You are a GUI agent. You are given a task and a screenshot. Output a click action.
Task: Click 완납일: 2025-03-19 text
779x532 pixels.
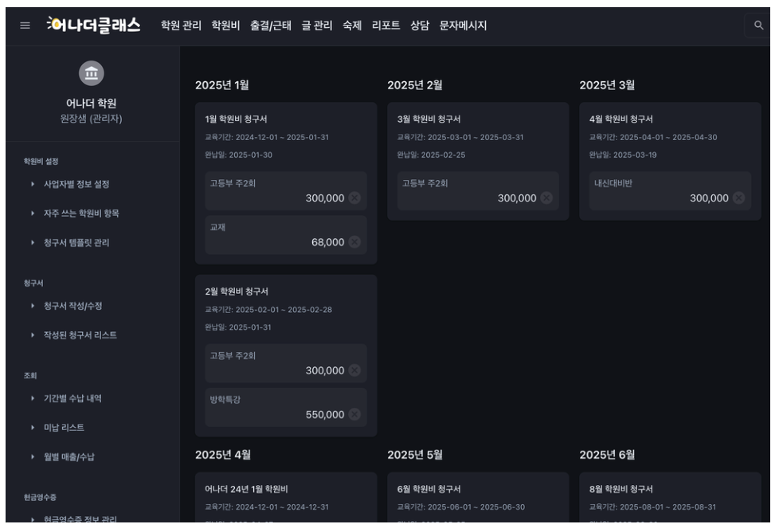pos(623,155)
